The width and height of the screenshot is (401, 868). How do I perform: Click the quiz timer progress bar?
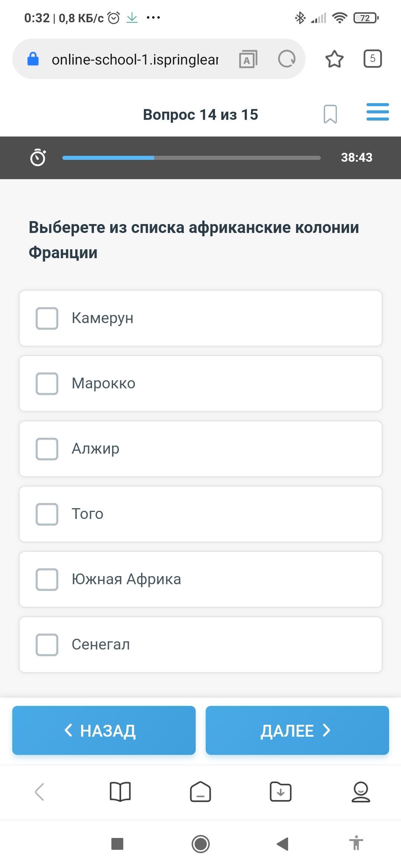click(x=192, y=158)
